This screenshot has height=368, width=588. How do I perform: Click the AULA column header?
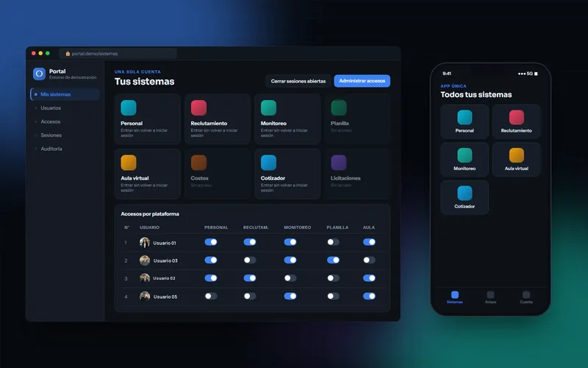pyautogui.click(x=369, y=227)
